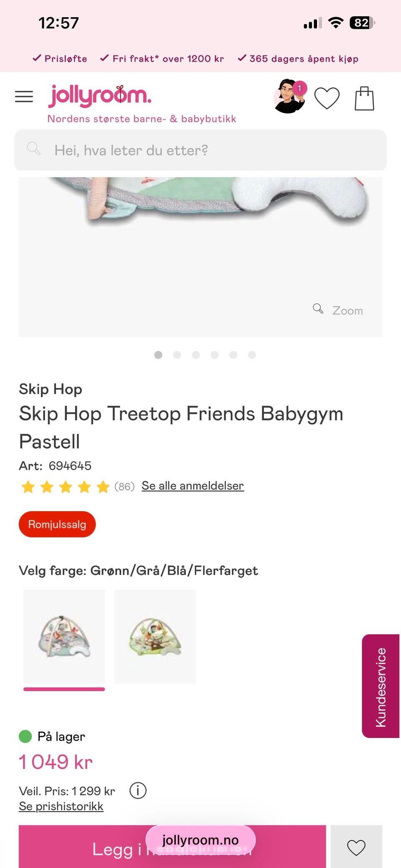Add product to favorites with heart button

(356, 847)
